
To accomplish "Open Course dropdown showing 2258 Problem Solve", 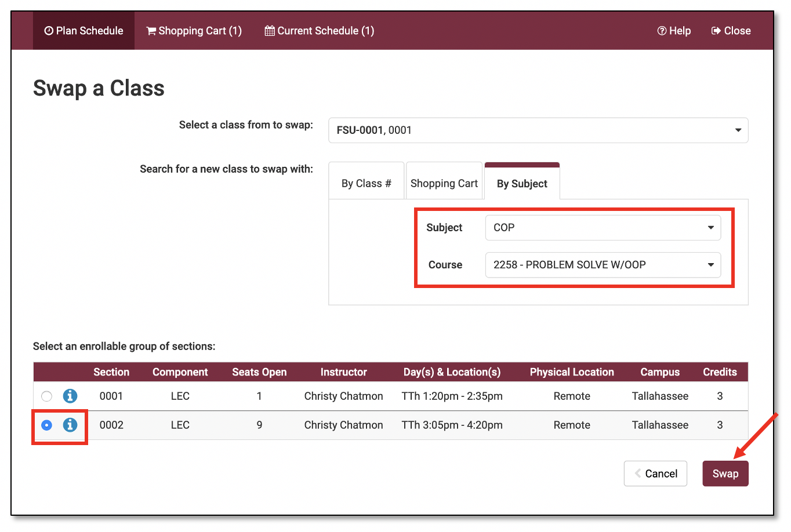I will tap(603, 265).
